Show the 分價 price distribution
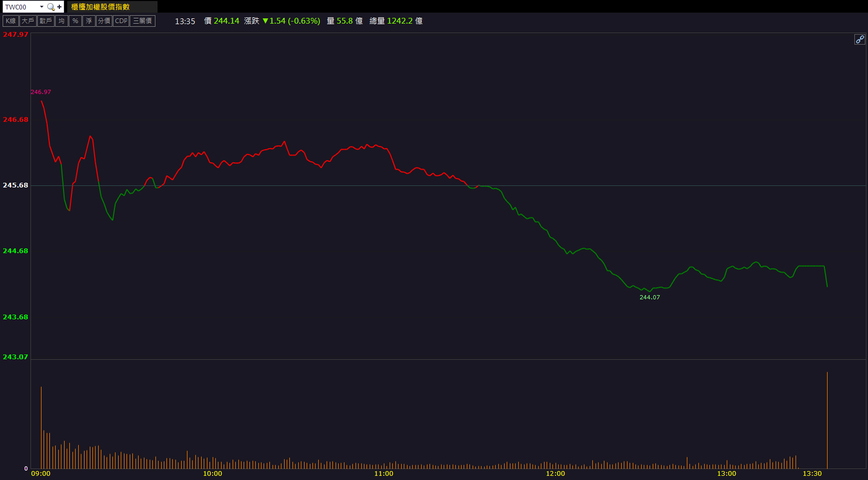This screenshot has height=480, width=868. point(104,21)
